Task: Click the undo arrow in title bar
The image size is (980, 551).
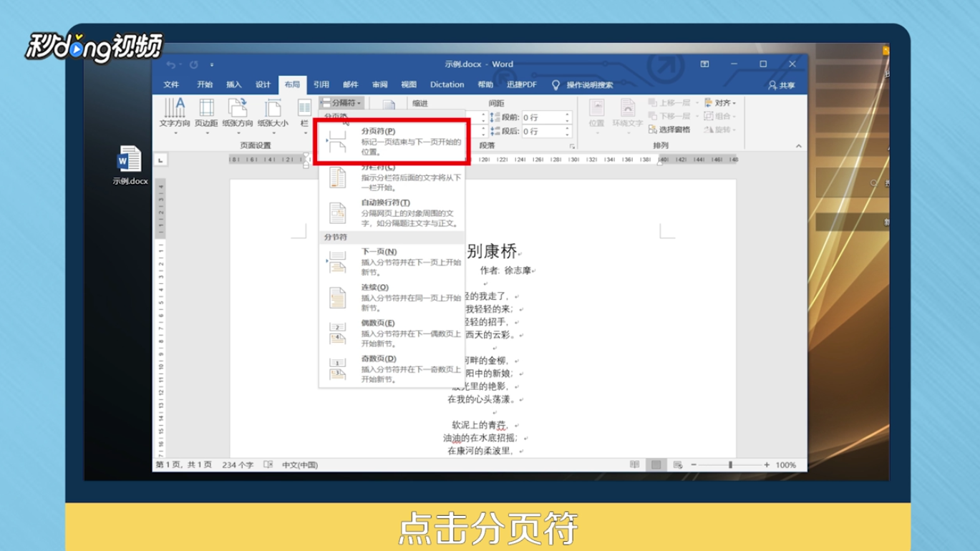Action: coord(171,64)
